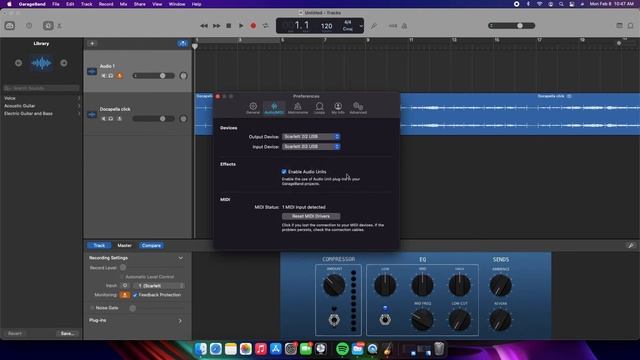Screen dimensions: 640x360
Task: Click the Quick Help question mark button
Action: coord(29,26)
